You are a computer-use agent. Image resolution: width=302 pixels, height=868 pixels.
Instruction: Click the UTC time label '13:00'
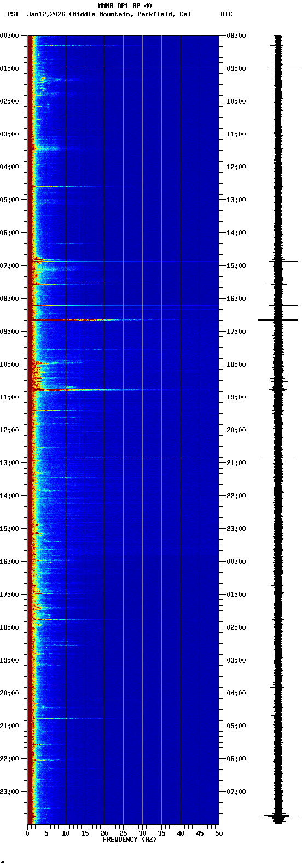pyautogui.click(x=236, y=200)
